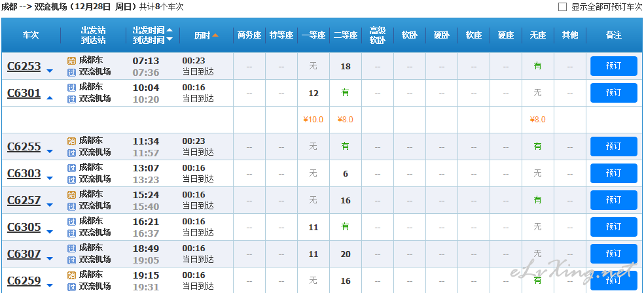Book train C6257 with 预订 button

click(614, 200)
